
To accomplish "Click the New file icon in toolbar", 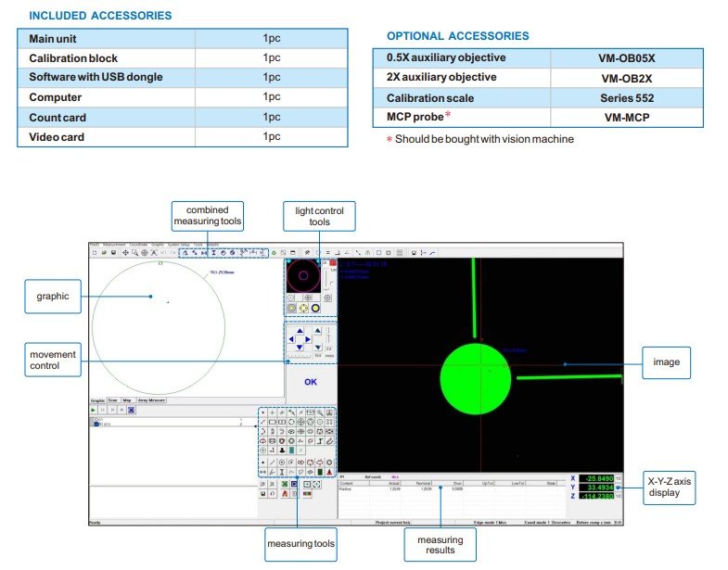I will pyautogui.click(x=93, y=252).
